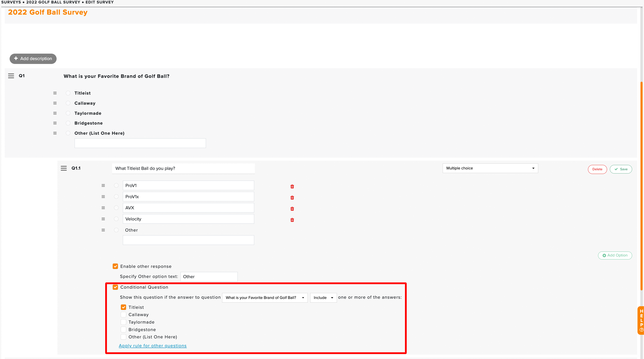Select the ProV1 radio button
This screenshot has width=644, height=359.
(x=116, y=186)
